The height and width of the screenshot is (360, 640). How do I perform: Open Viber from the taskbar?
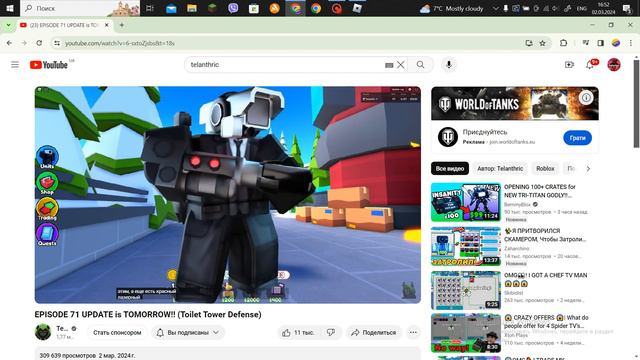[x=233, y=8]
